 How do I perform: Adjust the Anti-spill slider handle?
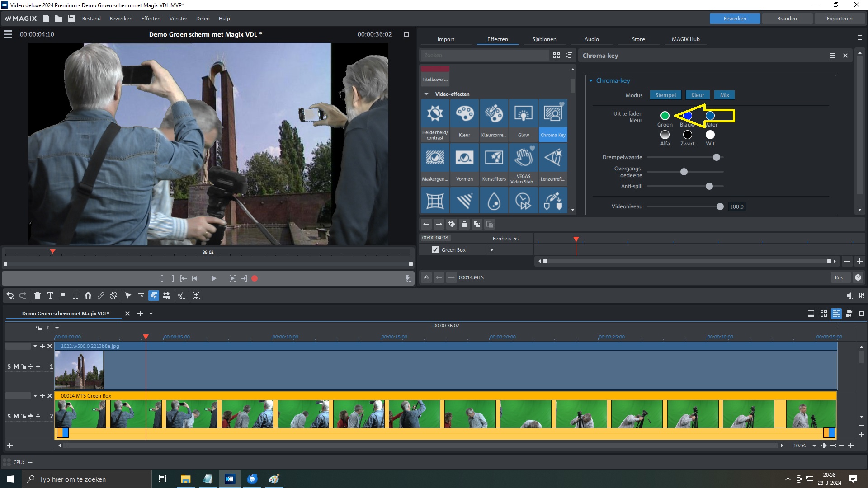pos(709,186)
